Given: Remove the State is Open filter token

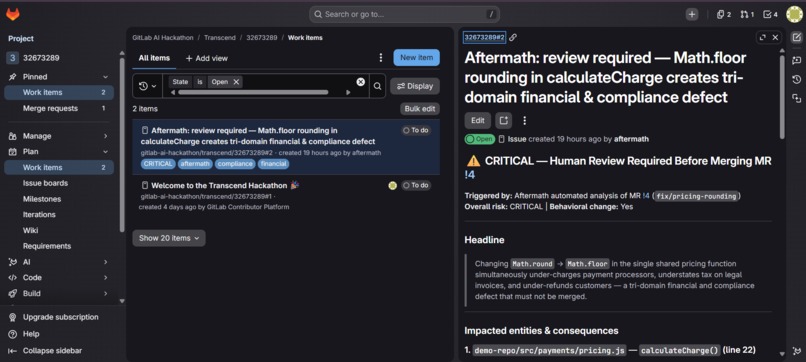Looking at the screenshot, I should 236,82.
